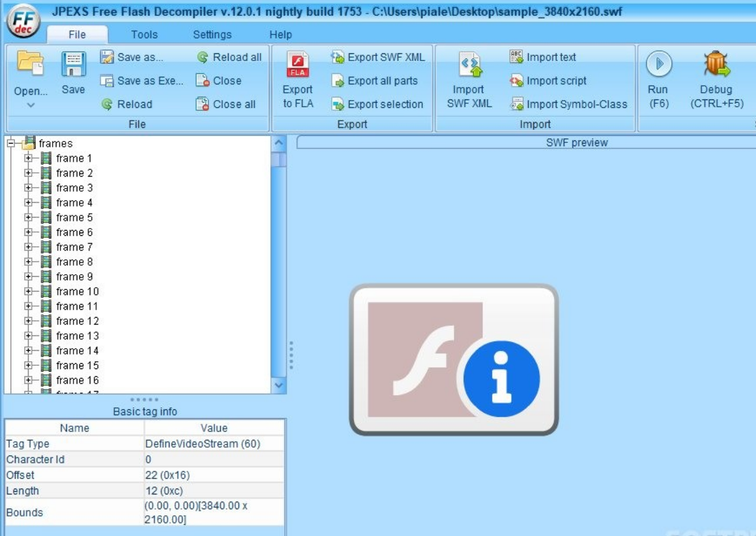This screenshot has height=536, width=756.
Task: Click the Save floppy disk icon
Action: coord(72,65)
